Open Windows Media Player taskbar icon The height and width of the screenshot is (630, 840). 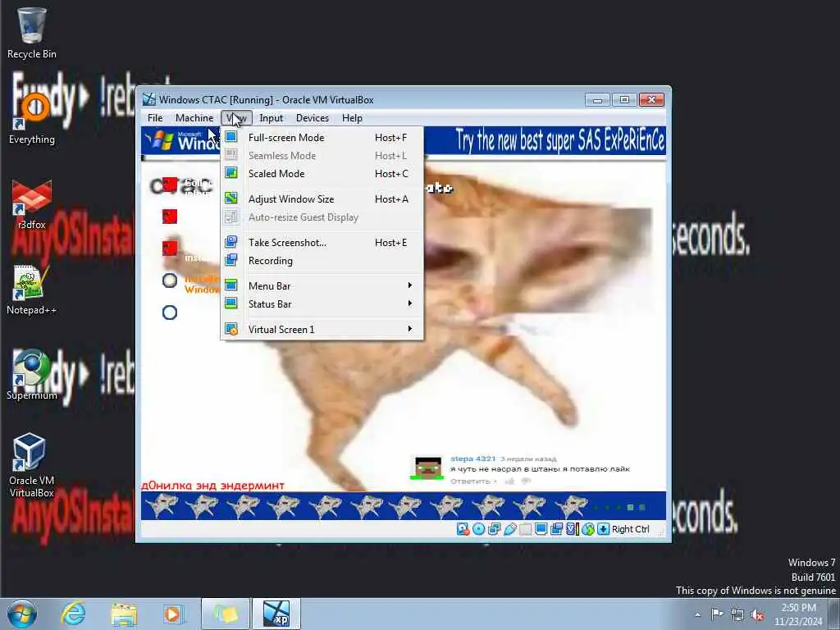(x=173, y=614)
